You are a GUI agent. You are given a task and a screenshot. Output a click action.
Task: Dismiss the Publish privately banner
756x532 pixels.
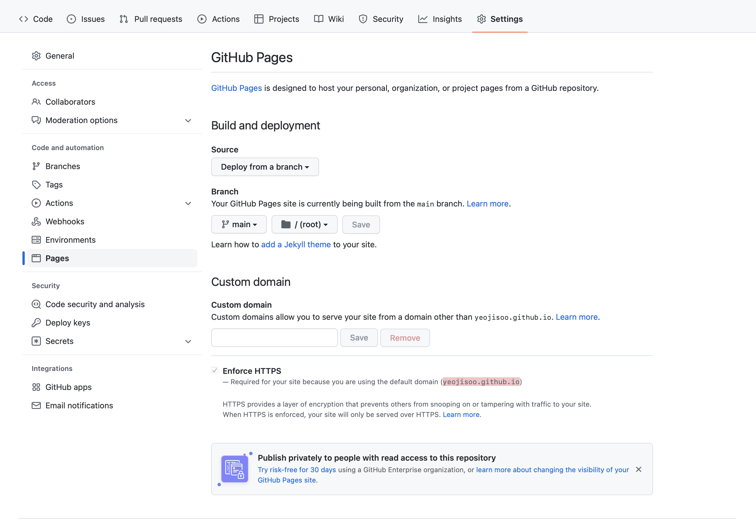pos(638,469)
